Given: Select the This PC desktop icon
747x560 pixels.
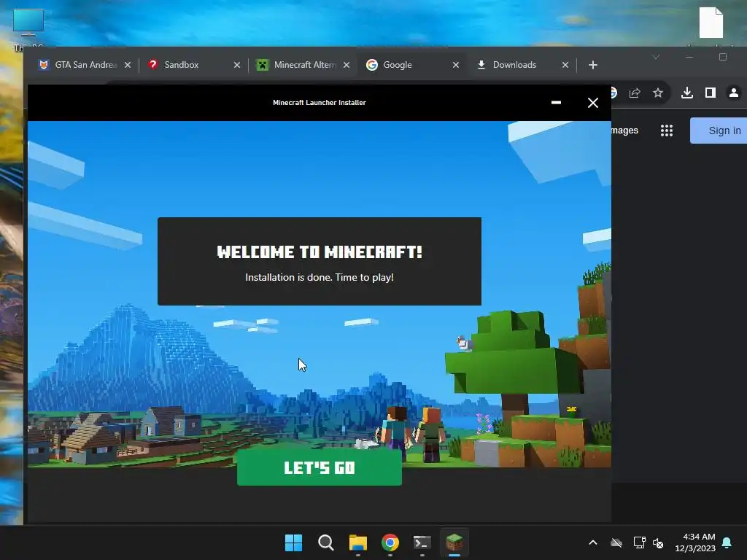Looking at the screenshot, I should (x=28, y=28).
